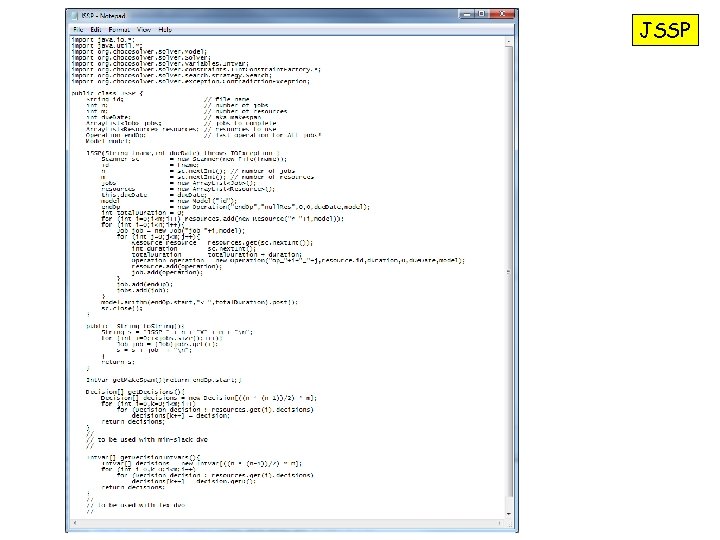Click the line 'job.add(operation);'

(x=167, y=272)
